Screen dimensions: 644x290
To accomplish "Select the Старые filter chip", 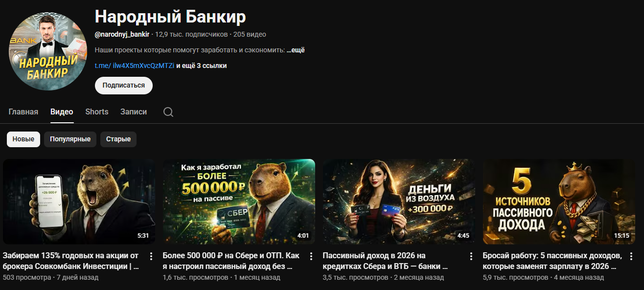I will (x=118, y=139).
